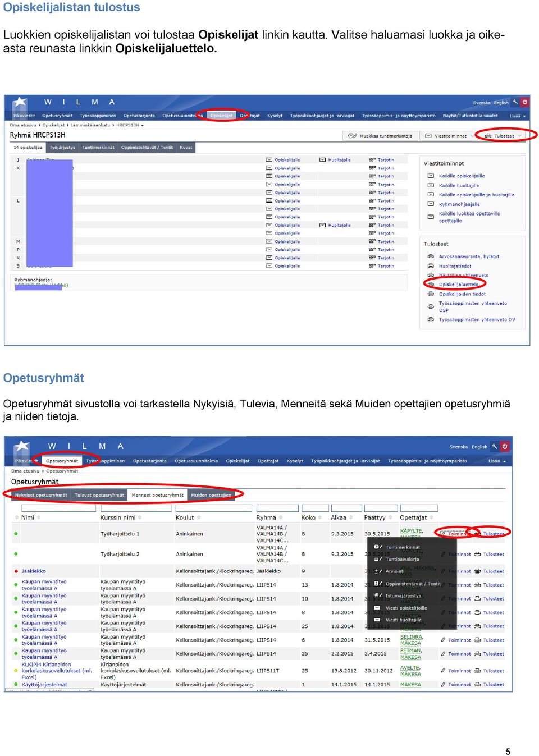Choose Tuntipäiväkirja in the dark popup menu
The height and width of the screenshot is (756, 539).
(x=402, y=559)
